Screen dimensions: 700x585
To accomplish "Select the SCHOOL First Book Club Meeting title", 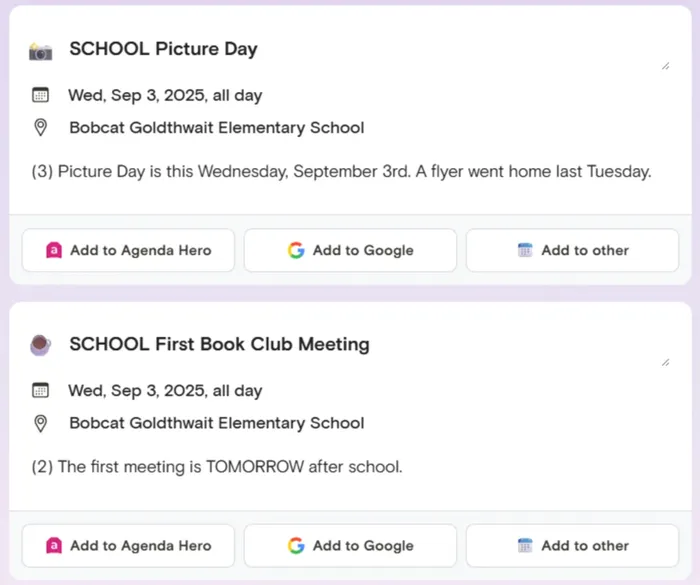I will [x=219, y=344].
